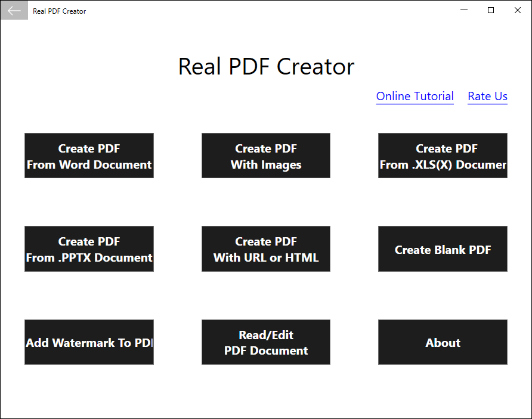Start Create PDF With URL or HTML
The image size is (532, 419).
265,249
